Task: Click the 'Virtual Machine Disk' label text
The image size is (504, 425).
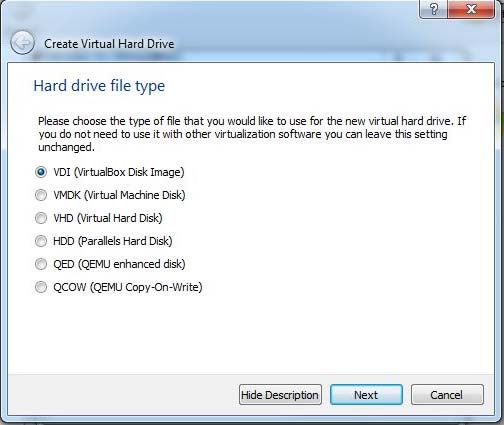Action: click(x=134, y=195)
